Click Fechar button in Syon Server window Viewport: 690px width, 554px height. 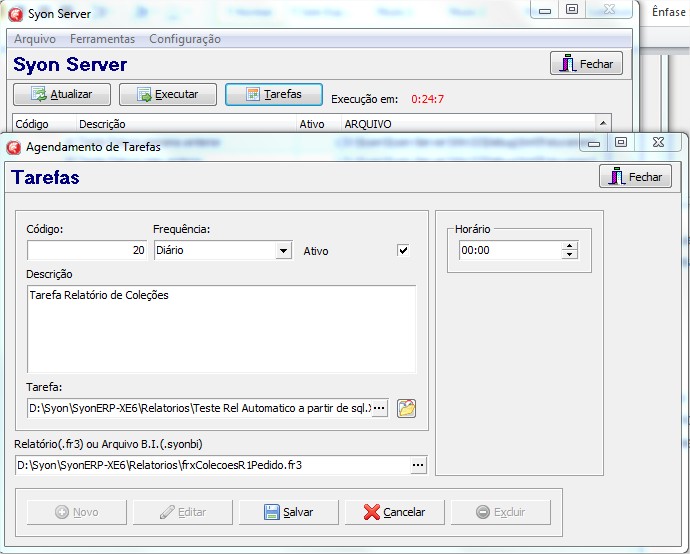pyautogui.click(x=586, y=64)
